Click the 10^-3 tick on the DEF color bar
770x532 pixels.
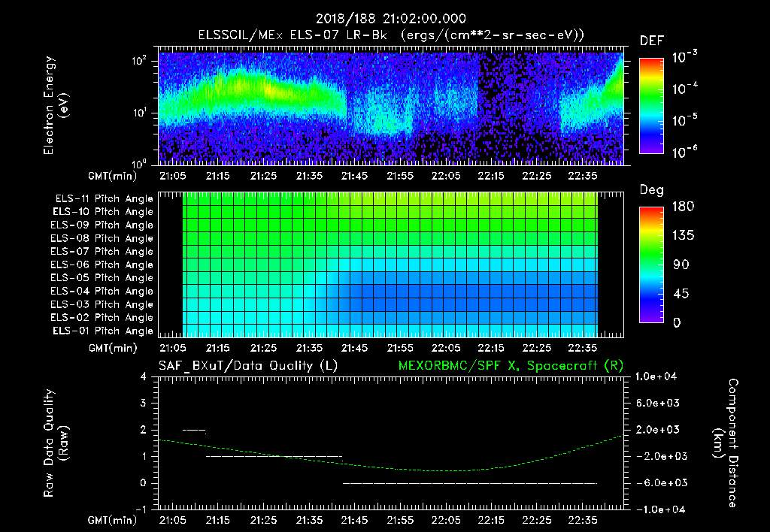click(x=684, y=57)
